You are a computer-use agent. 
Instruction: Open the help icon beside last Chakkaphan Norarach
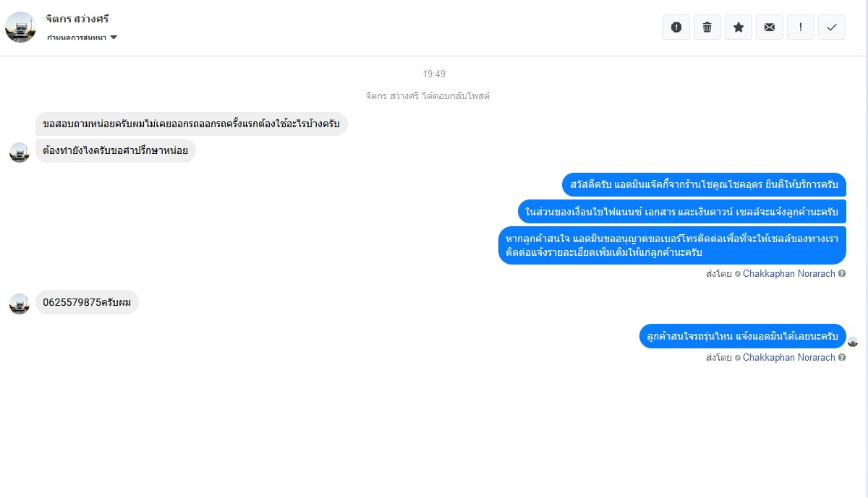pos(842,358)
